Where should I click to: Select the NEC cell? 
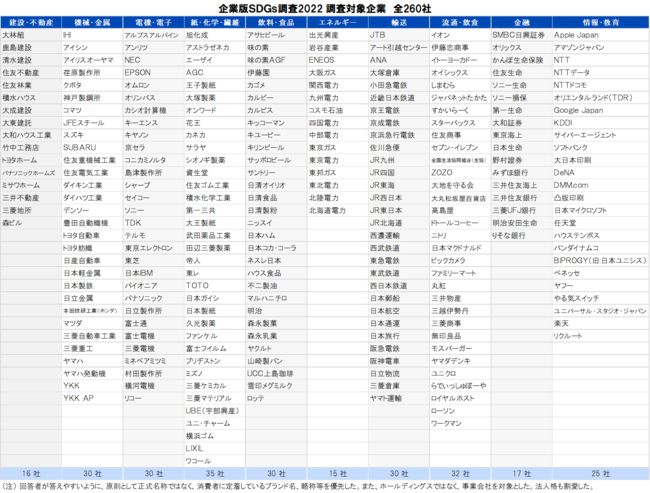tap(153, 60)
